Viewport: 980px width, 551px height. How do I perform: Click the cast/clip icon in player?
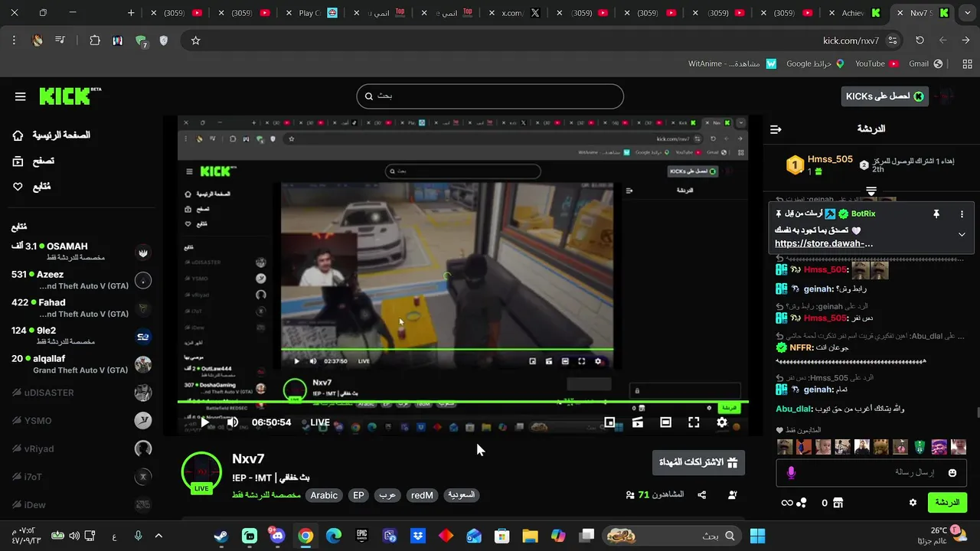pos(637,422)
